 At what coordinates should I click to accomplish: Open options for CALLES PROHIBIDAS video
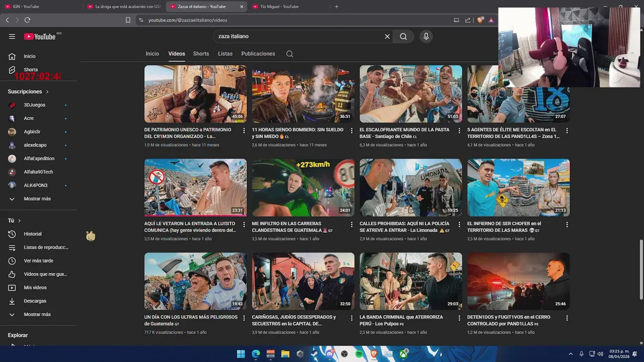tap(459, 224)
